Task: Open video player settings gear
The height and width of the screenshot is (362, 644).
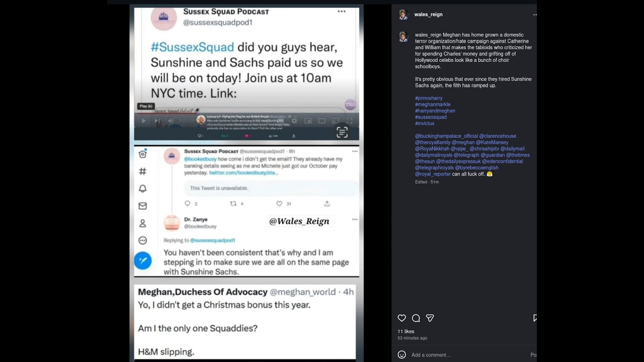Action: pos(294,121)
